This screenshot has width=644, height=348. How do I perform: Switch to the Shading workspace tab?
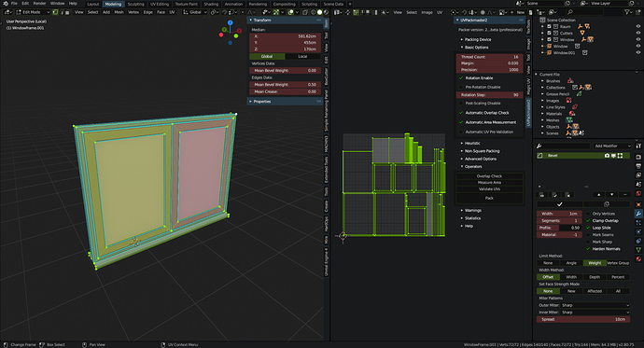pos(211,4)
